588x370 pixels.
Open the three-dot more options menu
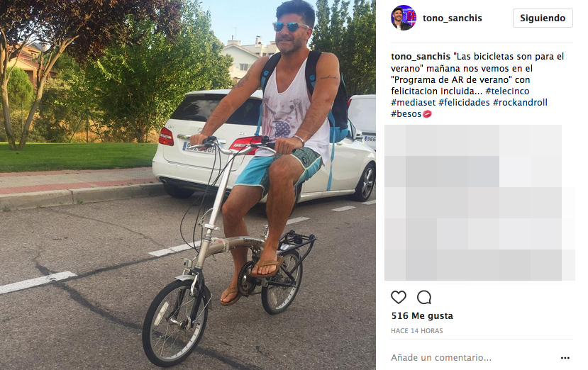[565, 358]
